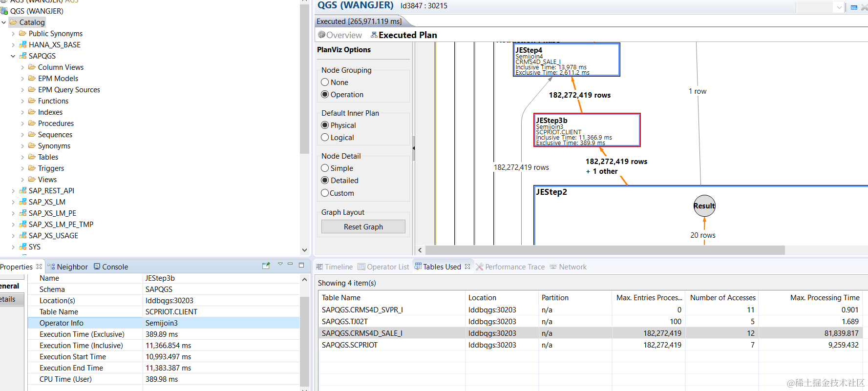Switch to the Performance Trace tab
Viewport: 868px width, 391px height.
click(510, 267)
